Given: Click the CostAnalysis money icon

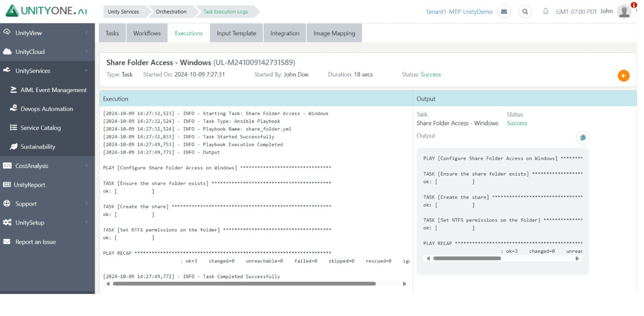Looking at the screenshot, I should tap(7, 165).
